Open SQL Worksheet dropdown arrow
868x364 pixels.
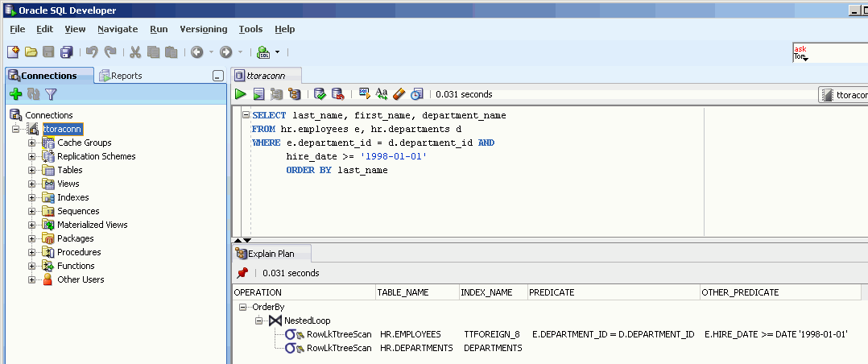coord(277,52)
